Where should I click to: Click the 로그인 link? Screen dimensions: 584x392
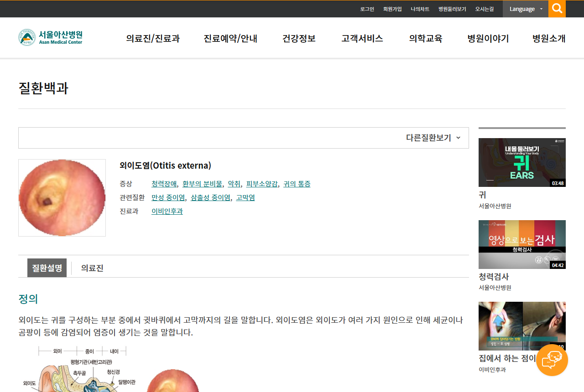(367, 9)
